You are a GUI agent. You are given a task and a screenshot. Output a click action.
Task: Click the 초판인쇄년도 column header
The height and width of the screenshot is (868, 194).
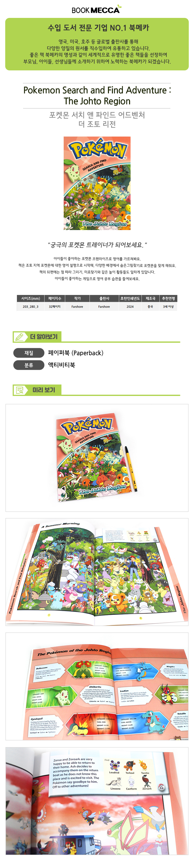pos(130,298)
